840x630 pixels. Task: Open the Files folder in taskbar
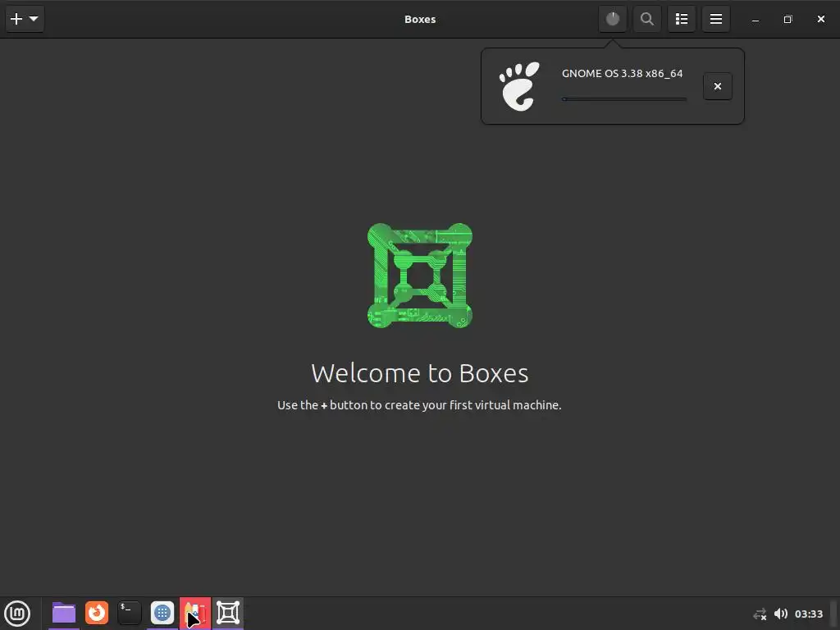tap(64, 613)
